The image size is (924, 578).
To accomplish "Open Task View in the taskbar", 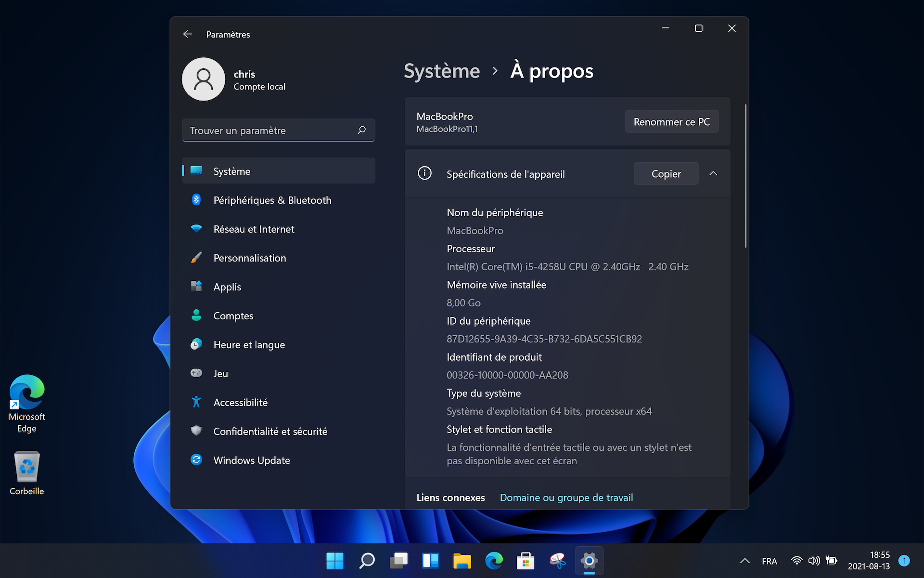I will 398,561.
